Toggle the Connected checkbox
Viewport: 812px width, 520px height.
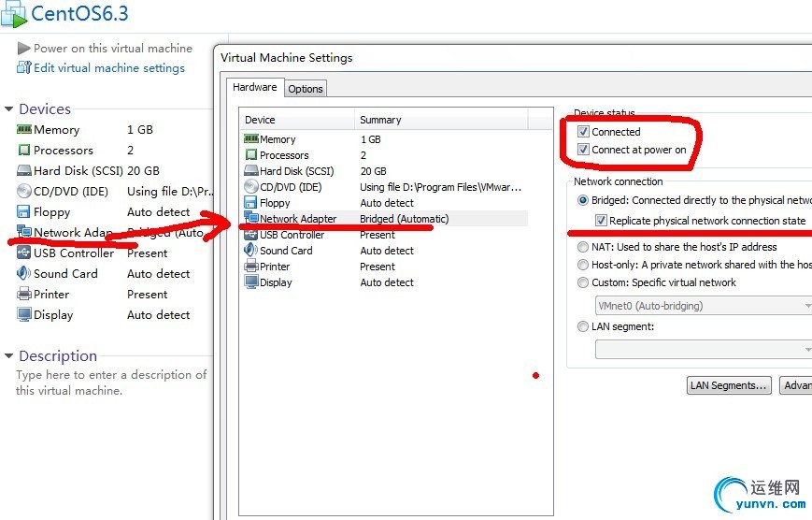pos(583,132)
